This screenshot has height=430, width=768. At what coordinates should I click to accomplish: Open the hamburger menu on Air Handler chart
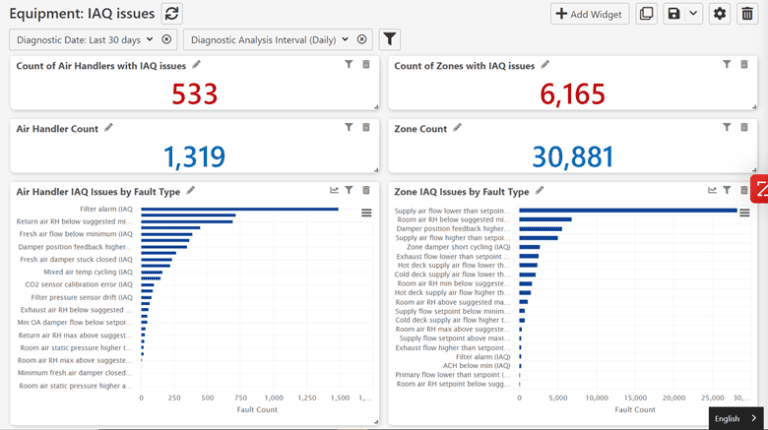click(x=366, y=213)
